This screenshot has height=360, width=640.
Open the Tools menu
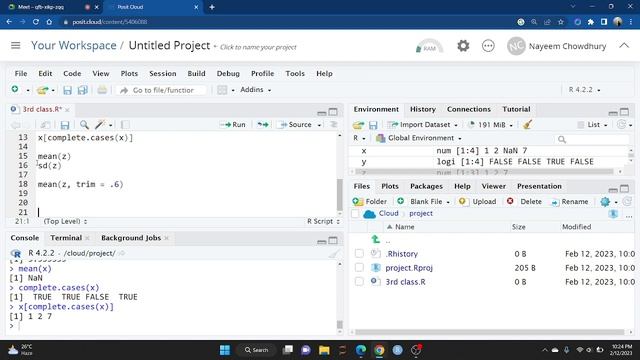coord(295,73)
